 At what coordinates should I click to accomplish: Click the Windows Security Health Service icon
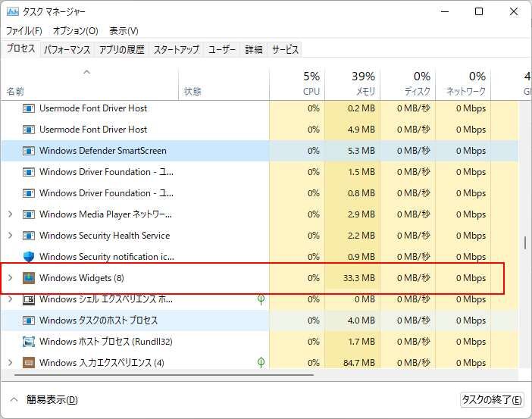coord(29,236)
